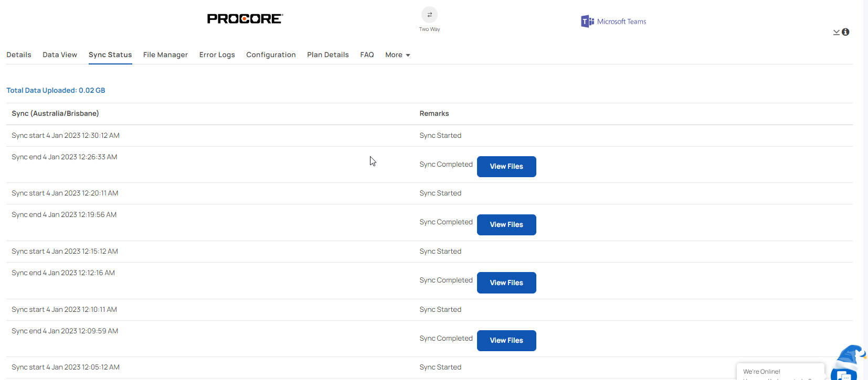The image size is (868, 380).
Task: Switch to the Details tab
Action: click(19, 55)
